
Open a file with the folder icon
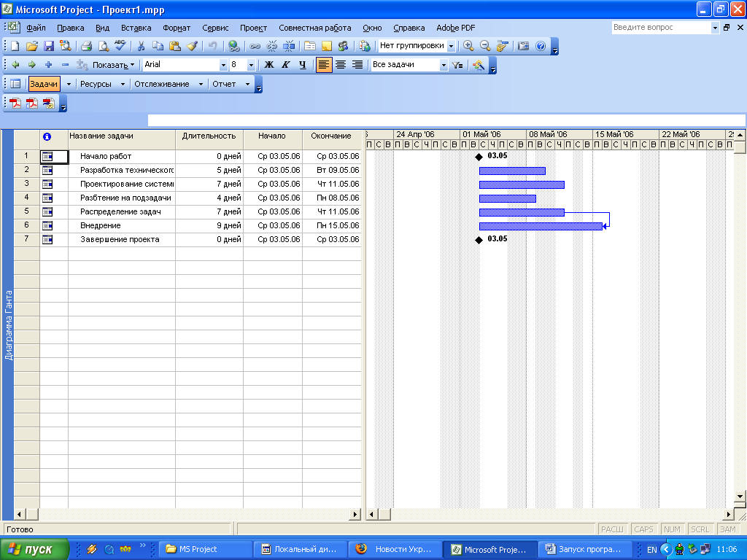tap(32, 46)
